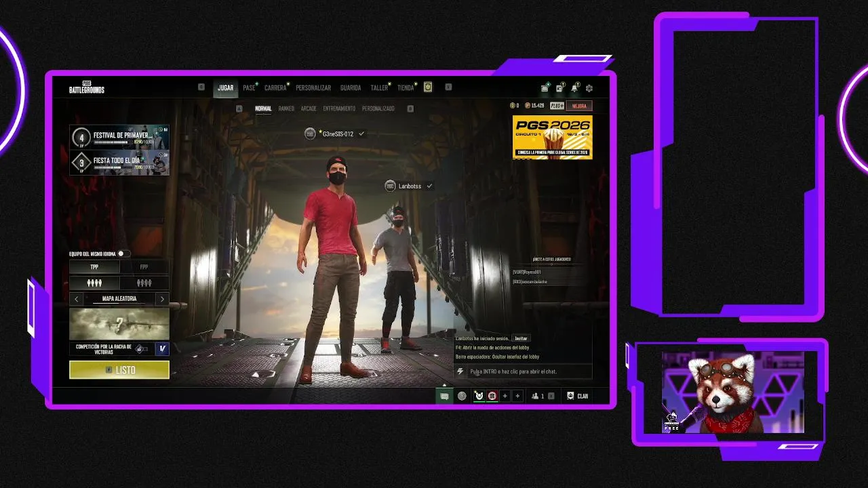Add teammate in the second plus slot
Screen dimensions: 868x488
click(517, 396)
